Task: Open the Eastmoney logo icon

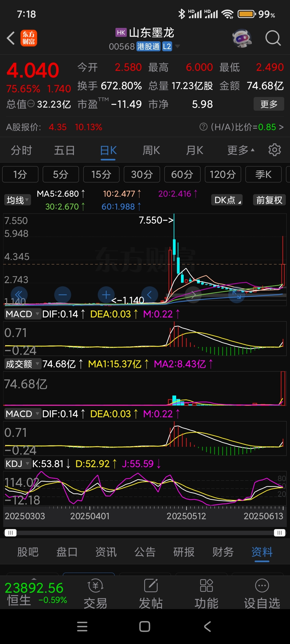Action: (x=29, y=38)
